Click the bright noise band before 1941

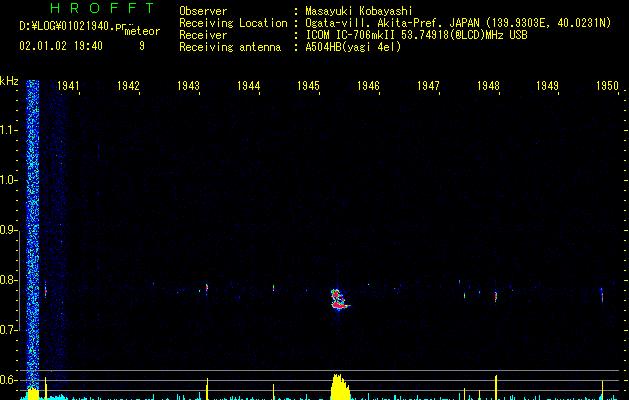[x=33, y=233]
